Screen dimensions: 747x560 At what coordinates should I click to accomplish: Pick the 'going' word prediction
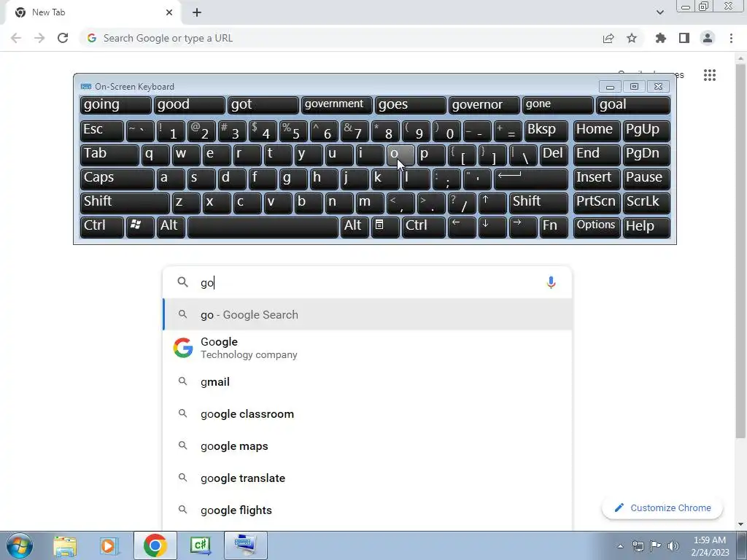[115, 105]
